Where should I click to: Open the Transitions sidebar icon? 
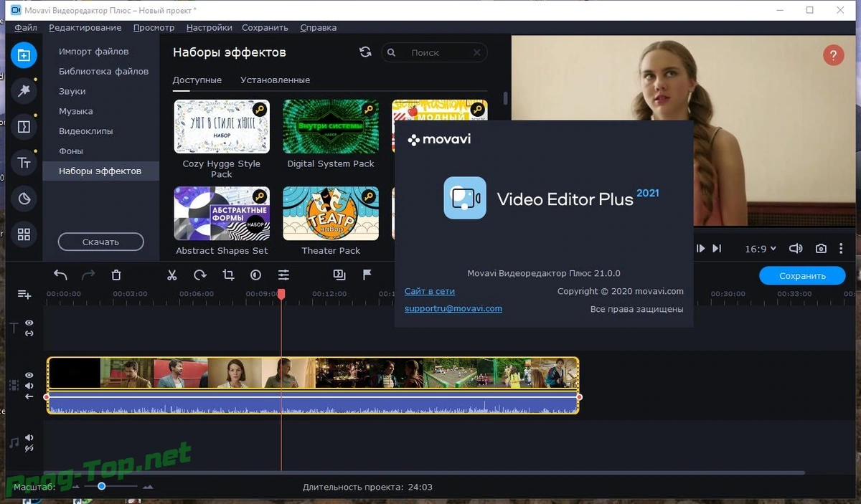click(24, 127)
